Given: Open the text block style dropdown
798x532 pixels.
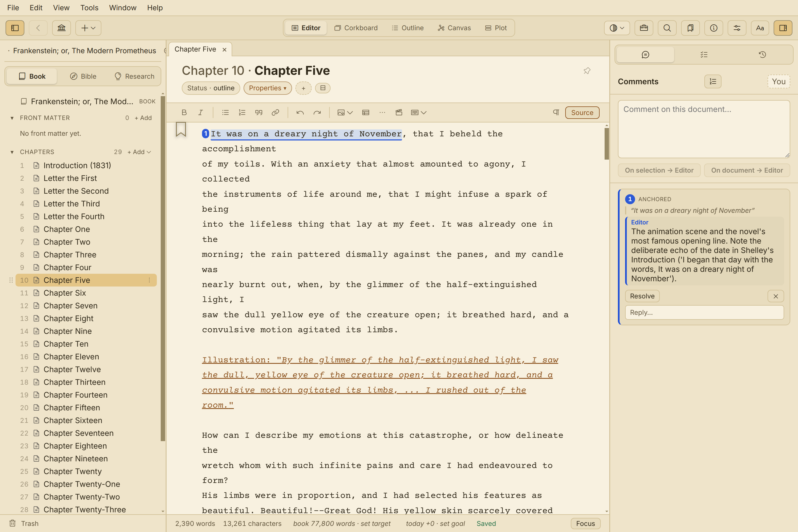Looking at the screenshot, I should [419, 113].
